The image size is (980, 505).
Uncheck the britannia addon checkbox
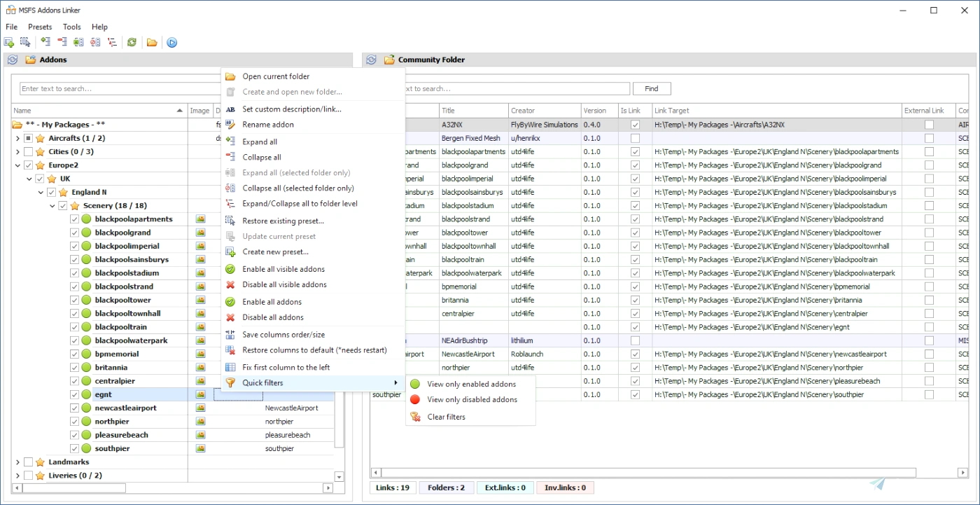coord(75,368)
